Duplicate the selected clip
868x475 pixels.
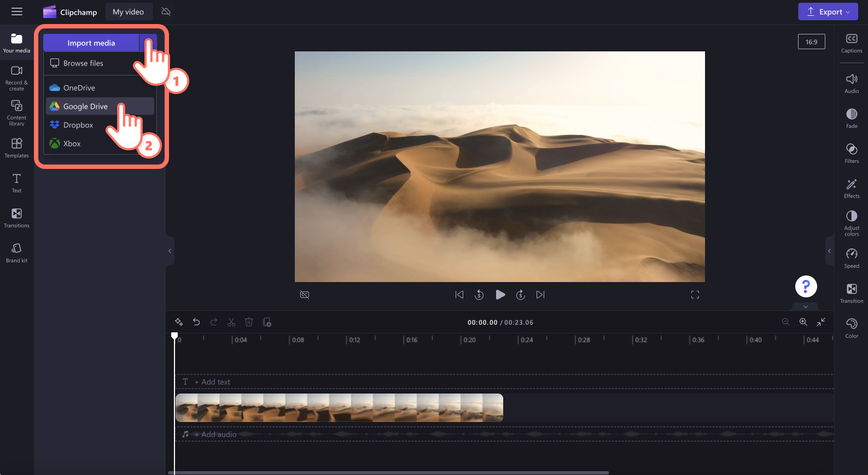(x=267, y=322)
